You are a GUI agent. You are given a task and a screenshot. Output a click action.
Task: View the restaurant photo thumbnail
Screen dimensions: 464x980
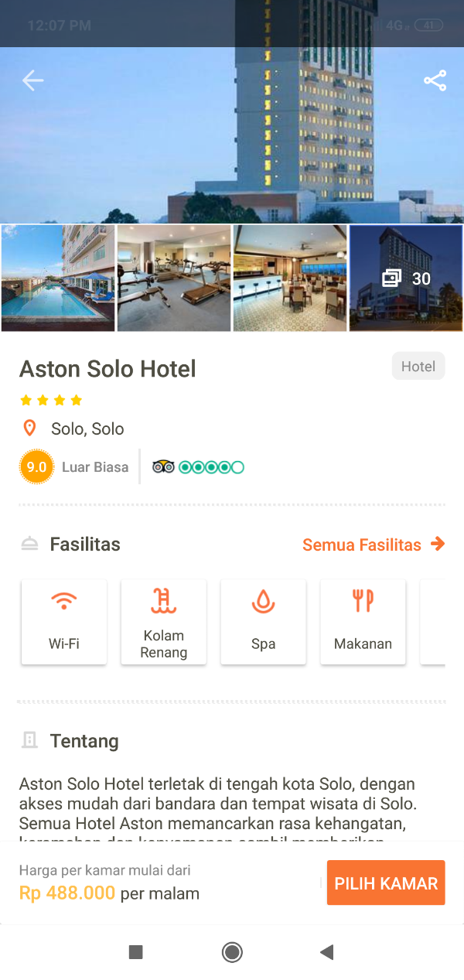pyautogui.click(x=290, y=278)
